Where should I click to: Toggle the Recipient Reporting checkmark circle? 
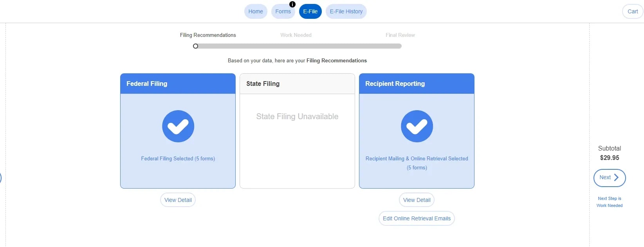[x=417, y=126]
